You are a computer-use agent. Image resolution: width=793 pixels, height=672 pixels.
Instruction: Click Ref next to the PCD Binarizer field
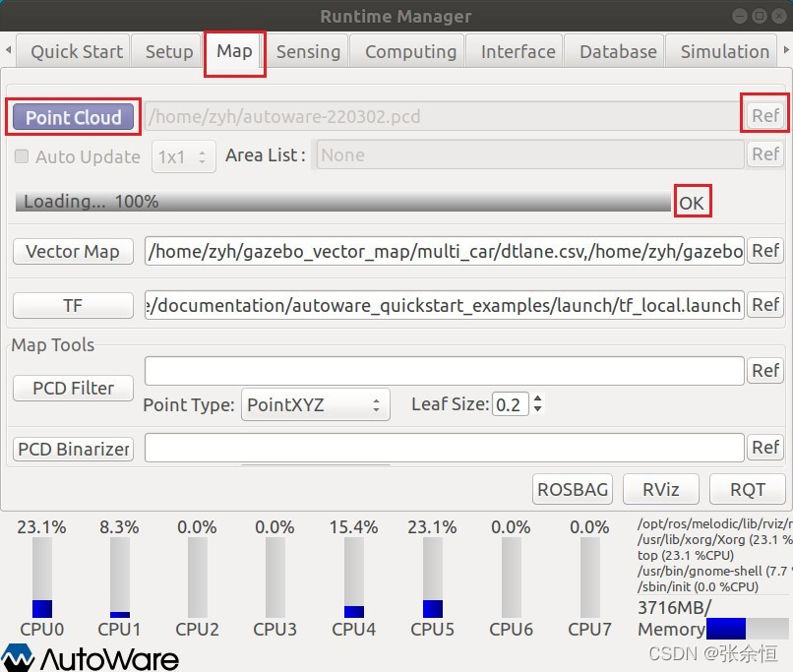point(764,447)
